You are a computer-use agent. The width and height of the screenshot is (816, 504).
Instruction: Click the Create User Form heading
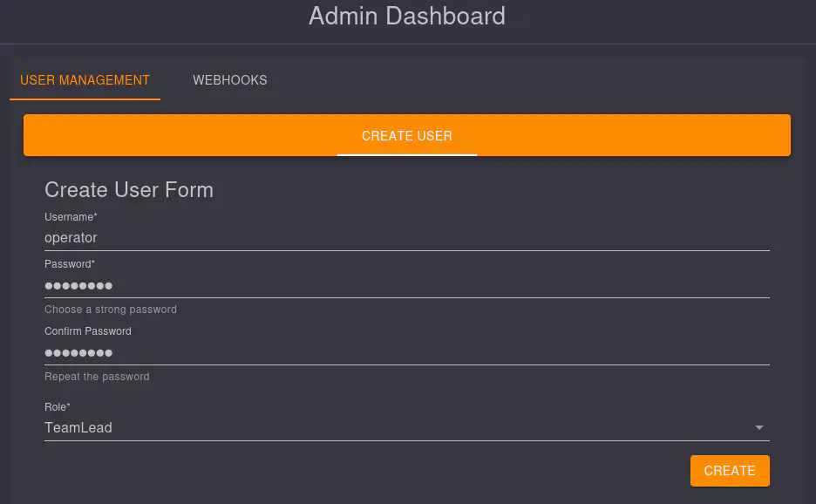coord(129,190)
